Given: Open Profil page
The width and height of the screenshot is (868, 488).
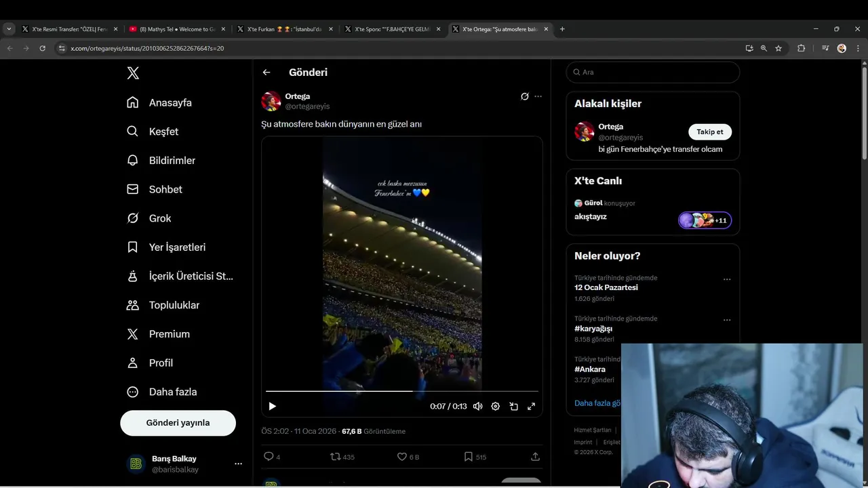Looking at the screenshot, I should coord(150,363).
